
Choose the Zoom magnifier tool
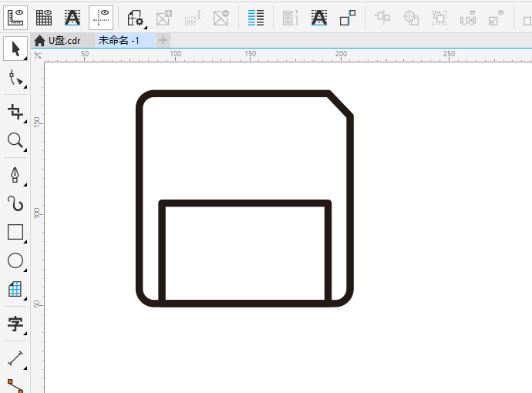tap(15, 140)
